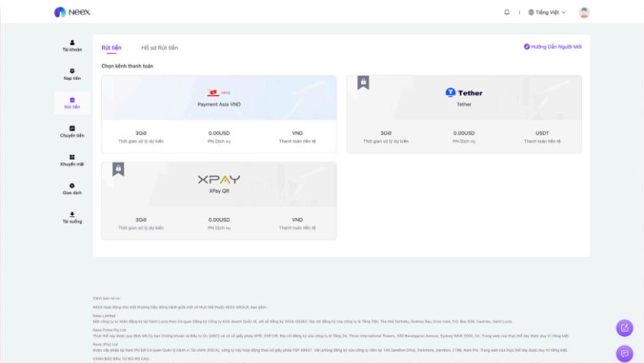Open Tài khoản in the sidebar
Screen dimensions: 644x363
pos(72,45)
